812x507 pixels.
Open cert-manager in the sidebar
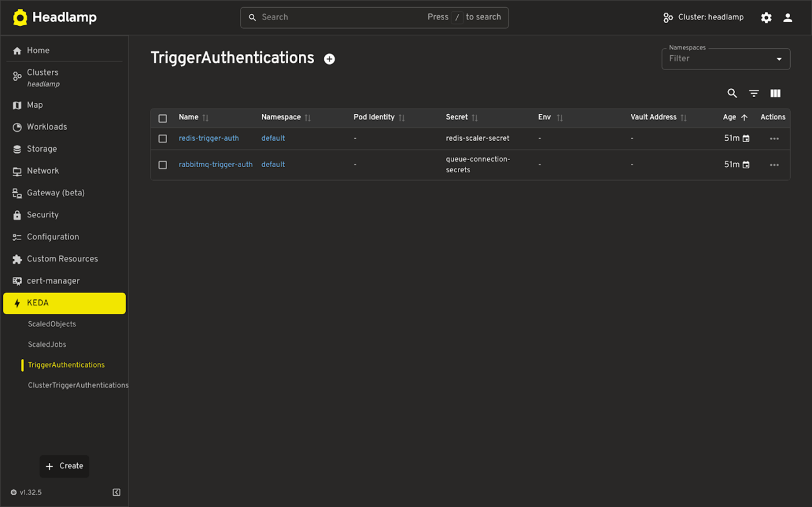pos(64,281)
